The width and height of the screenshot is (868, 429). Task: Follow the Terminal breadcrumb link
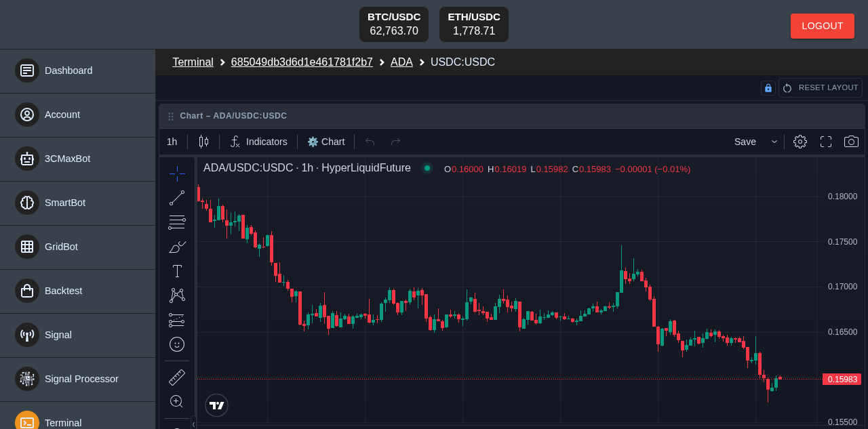click(193, 62)
